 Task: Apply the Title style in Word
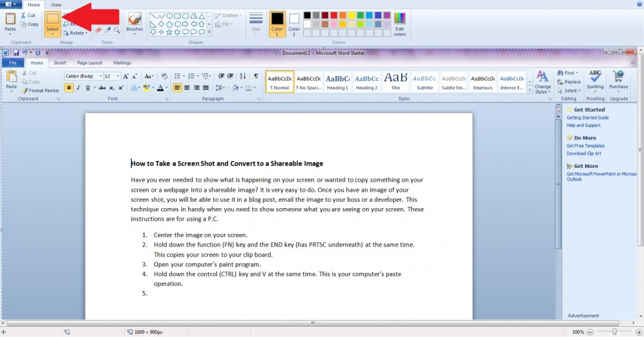point(396,81)
